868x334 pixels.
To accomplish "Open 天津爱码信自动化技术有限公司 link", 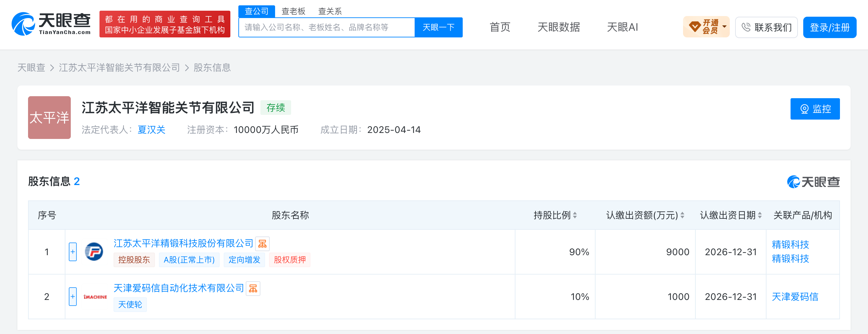I will 179,288.
